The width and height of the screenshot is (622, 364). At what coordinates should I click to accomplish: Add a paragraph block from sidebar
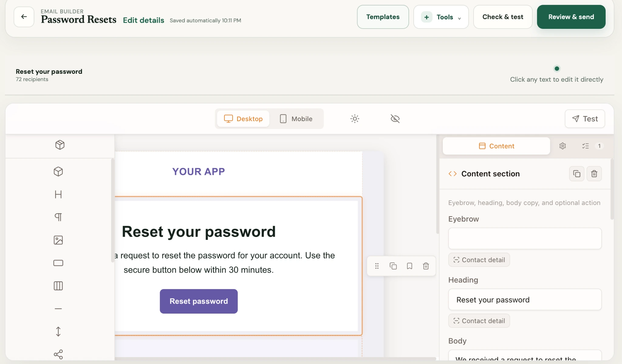tap(58, 217)
